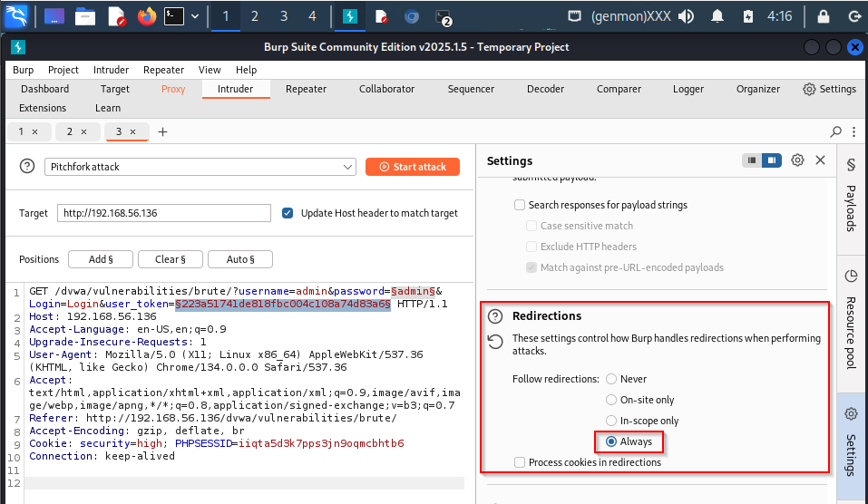Image resolution: width=868 pixels, height=504 pixels.
Task: Launch the file manager from the panel
Action: [85, 16]
